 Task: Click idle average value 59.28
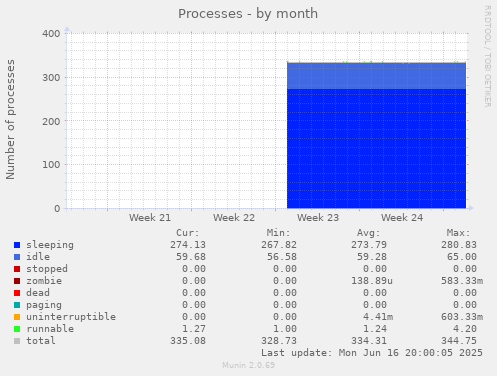[372, 257]
